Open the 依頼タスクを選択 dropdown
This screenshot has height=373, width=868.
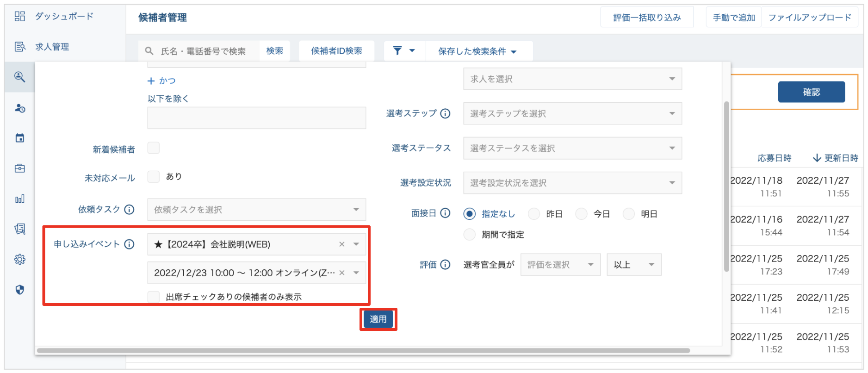click(256, 210)
